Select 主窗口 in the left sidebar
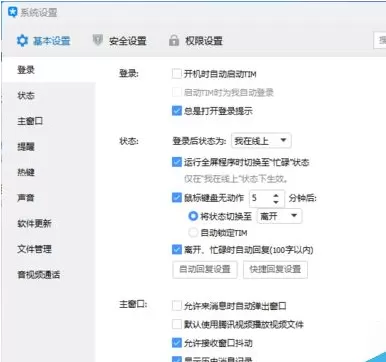386x362 pixels. click(49, 121)
